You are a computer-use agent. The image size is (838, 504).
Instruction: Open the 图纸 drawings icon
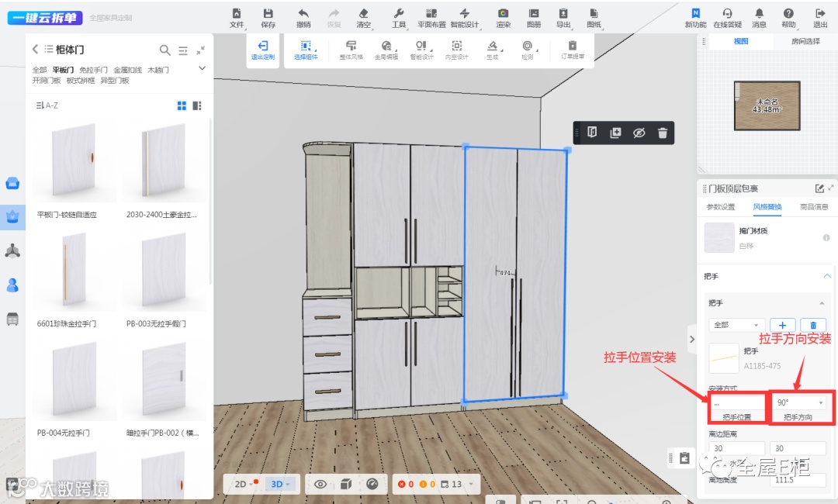pyautogui.click(x=594, y=18)
